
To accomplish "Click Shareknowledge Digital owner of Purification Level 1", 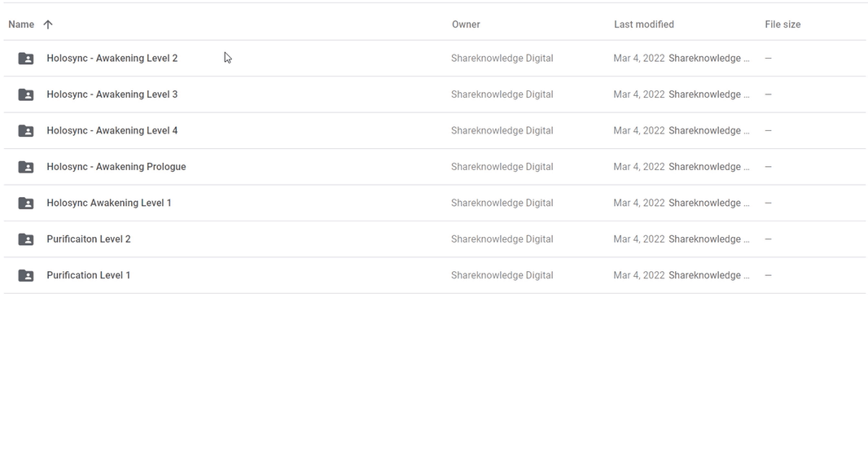I will pyautogui.click(x=502, y=275).
